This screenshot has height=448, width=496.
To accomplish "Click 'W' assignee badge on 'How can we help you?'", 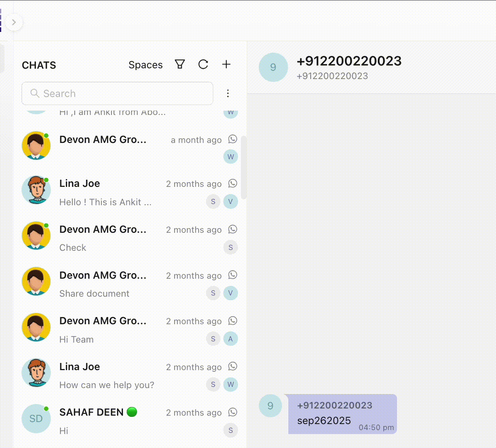I will (230, 385).
